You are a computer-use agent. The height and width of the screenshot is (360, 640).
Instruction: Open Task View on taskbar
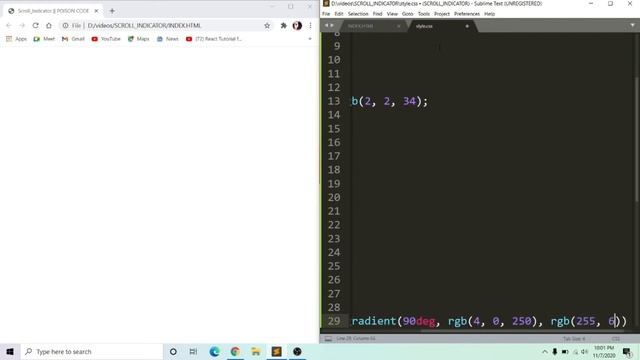[193, 351]
